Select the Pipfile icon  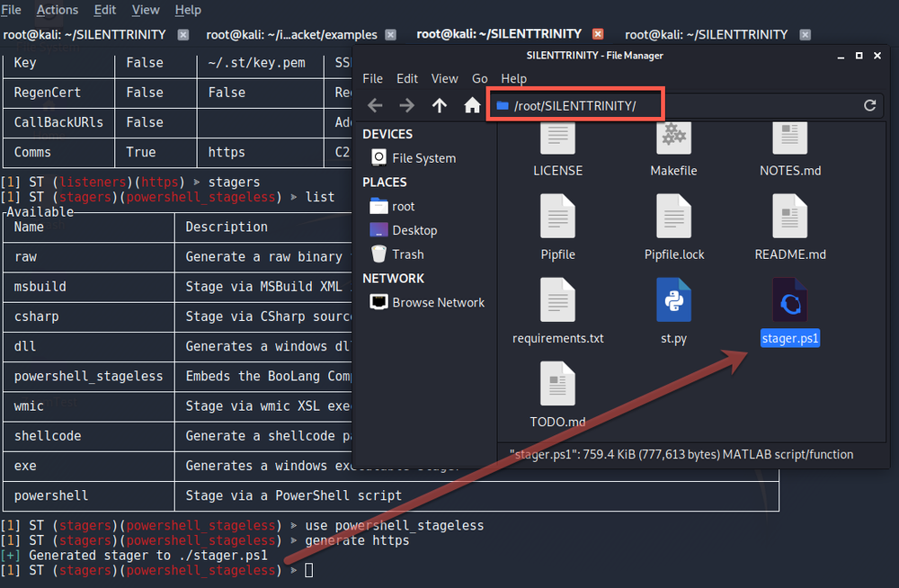point(558,217)
